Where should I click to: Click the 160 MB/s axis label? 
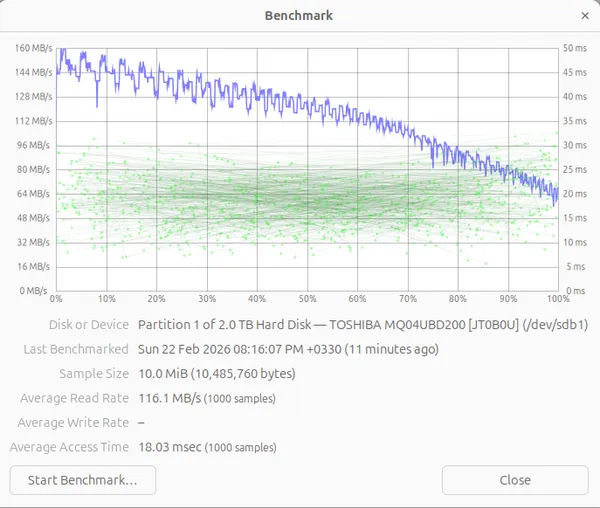click(34, 48)
